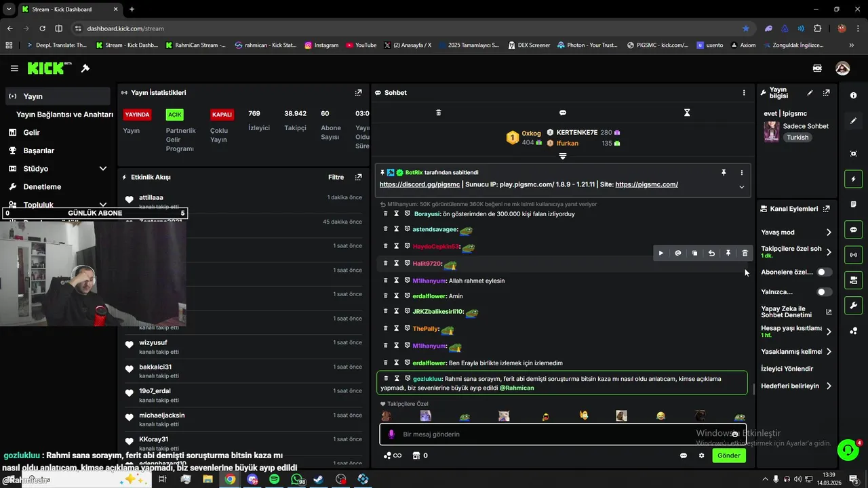Expand Yavaş mod options

point(829,232)
